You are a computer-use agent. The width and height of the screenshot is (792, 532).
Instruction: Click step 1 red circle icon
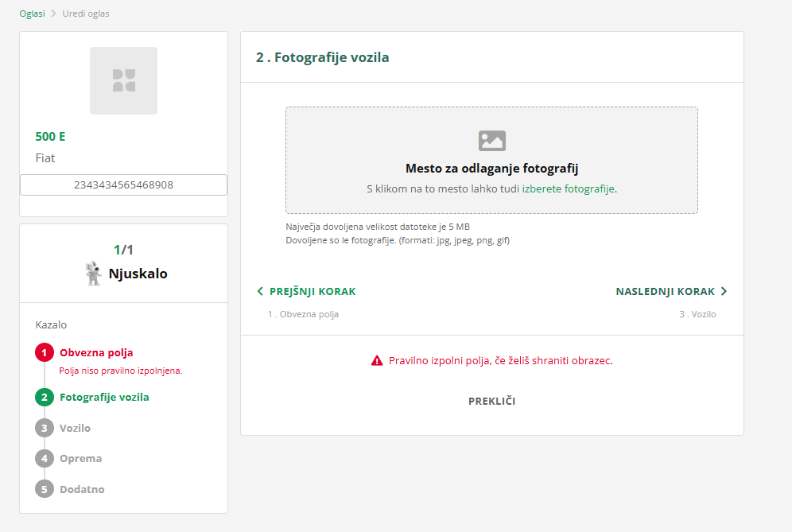(45, 352)
